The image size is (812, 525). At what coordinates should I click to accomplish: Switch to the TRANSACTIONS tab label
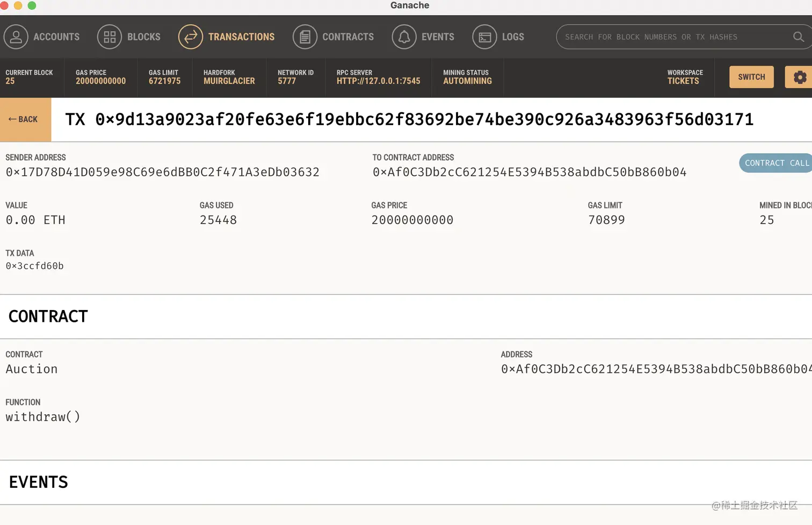[x=242, y=37]
